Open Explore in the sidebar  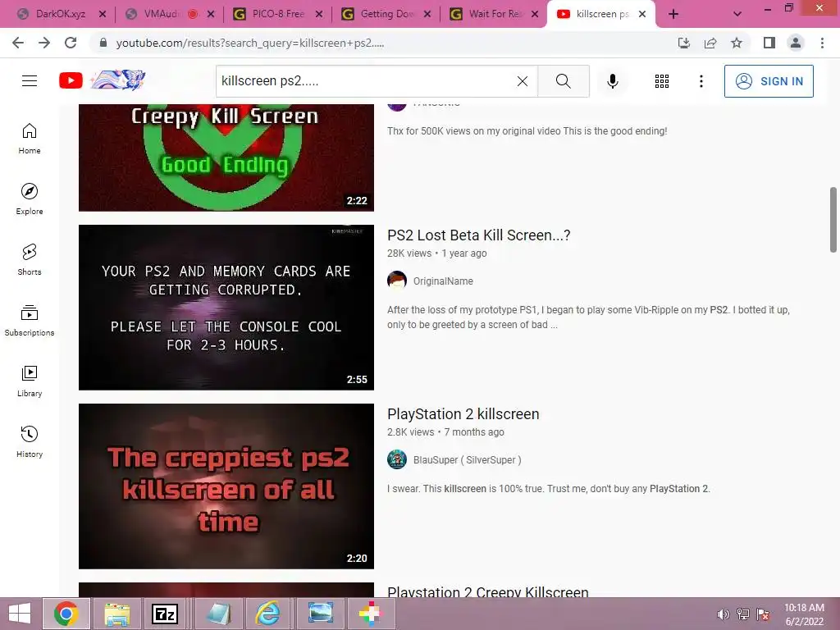(x=30, y=199)
